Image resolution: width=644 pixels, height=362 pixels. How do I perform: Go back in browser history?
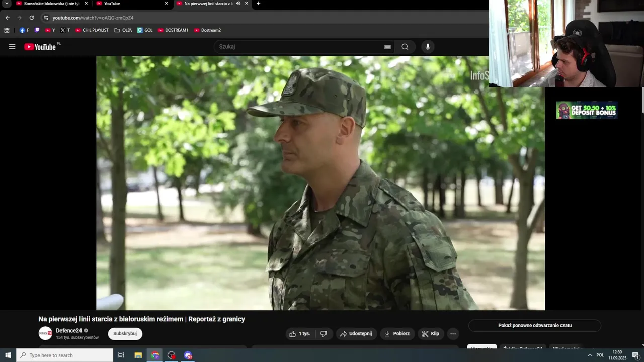7,18
